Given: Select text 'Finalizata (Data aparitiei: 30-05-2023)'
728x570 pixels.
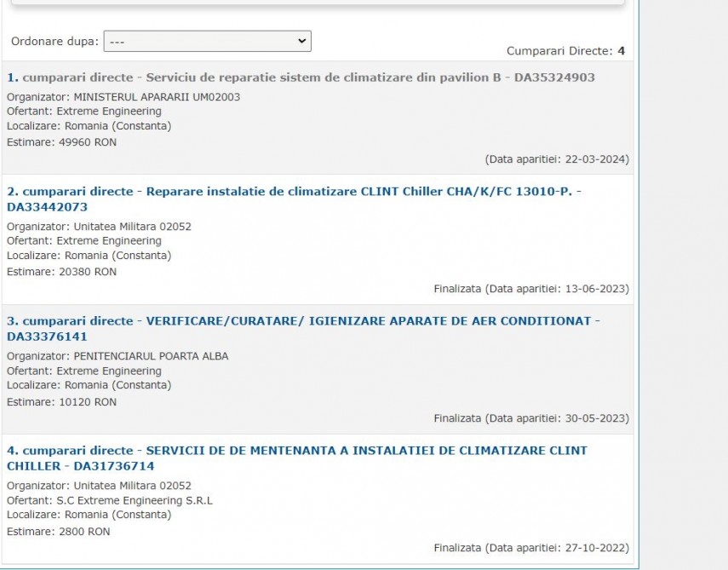Looking at the screenshot, I should 531,418.
